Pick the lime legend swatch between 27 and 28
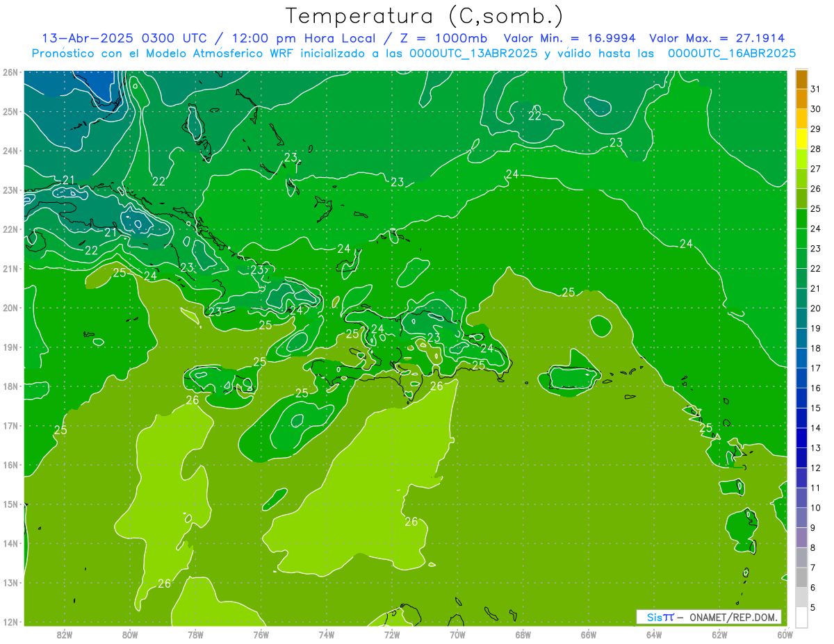Image resolution: width=834 pixels, height=644 pixels. (801, 159)
